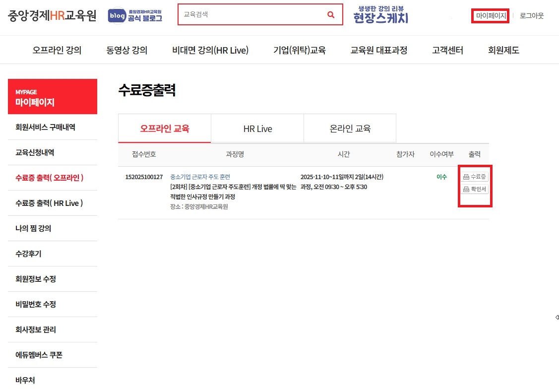Print the 확인서 confirmation document
This screenshot has width=559, height=392.
[x=475, y=189]
